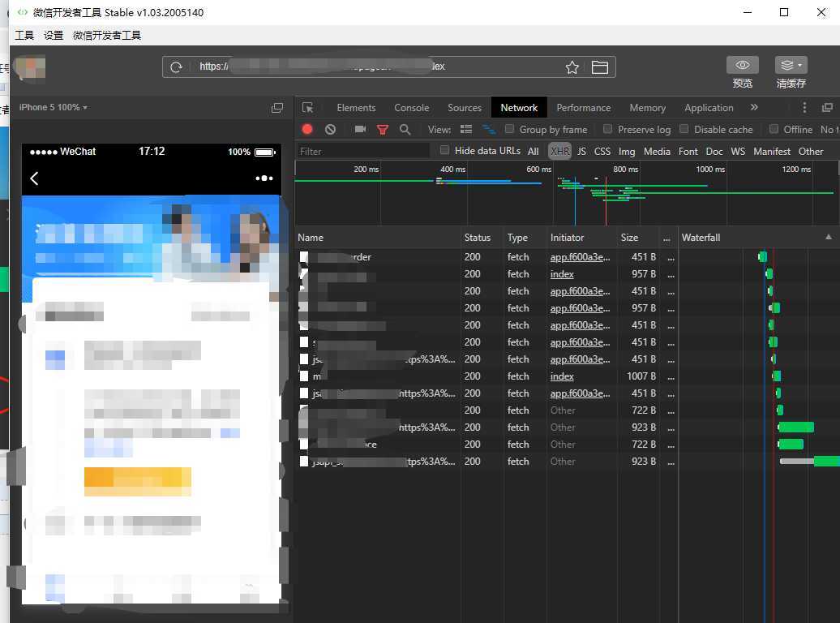Click the URL address bar
Viewport: 840px width, 623px height.
click(388, 67)
